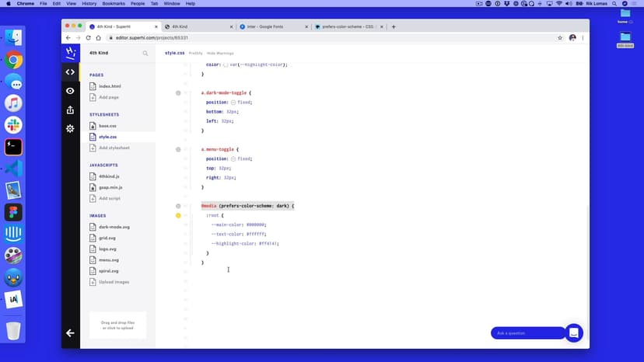The width and height of the screenshot is (644, 362).
Task: Click the back arrow at sidebar bottom
Action: pyautogui.click(x=70, y=332)
